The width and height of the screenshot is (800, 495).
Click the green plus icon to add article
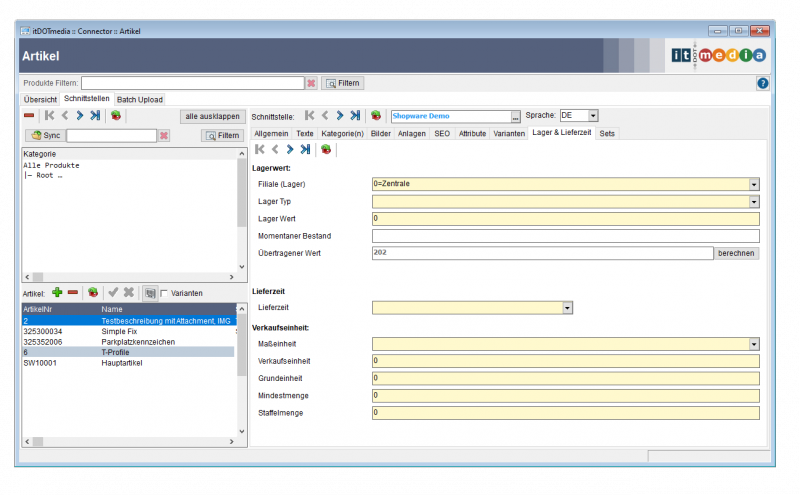(x=57, y=292)
